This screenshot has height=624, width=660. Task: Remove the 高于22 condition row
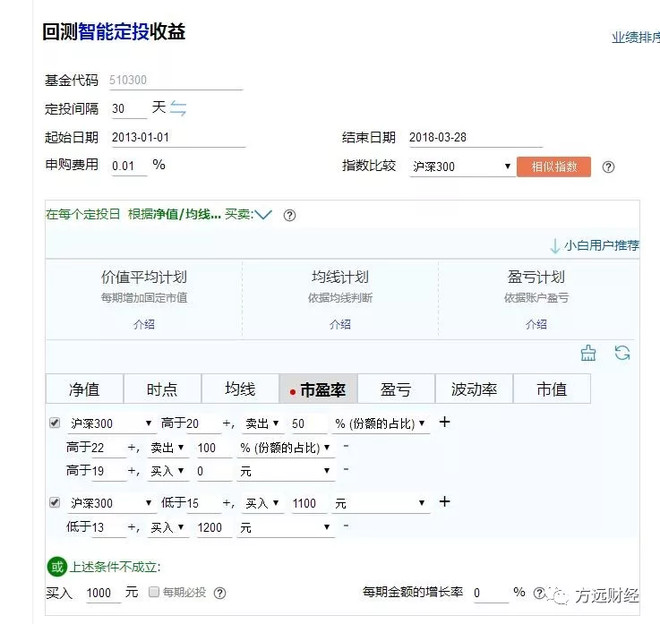(346, 445)
